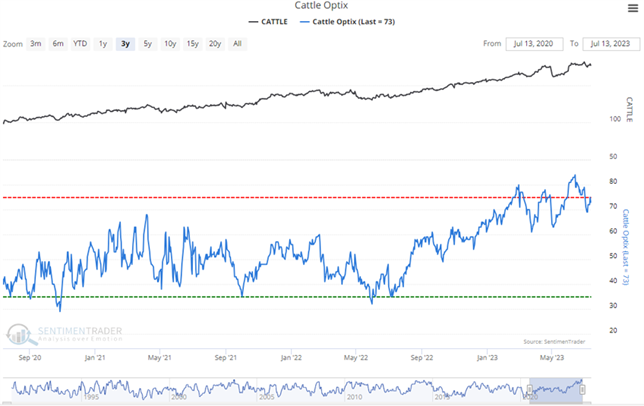Select the 6m zoom range

click(x=58, y=44)
